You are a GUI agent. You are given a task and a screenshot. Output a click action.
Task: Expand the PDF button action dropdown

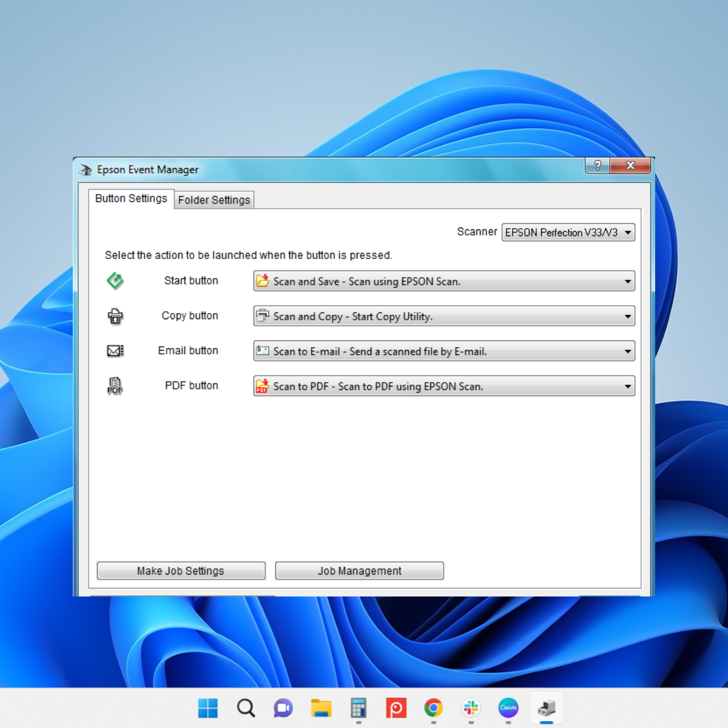pyautogui.click(x=444, y=386)
